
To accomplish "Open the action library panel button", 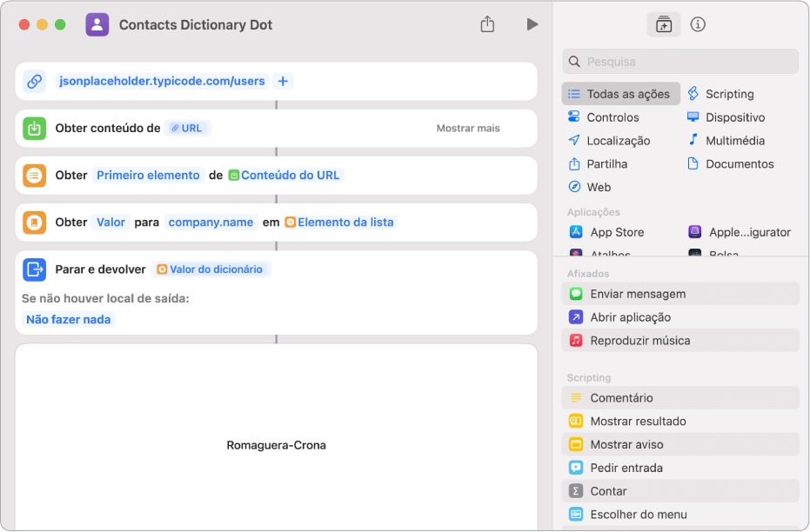I will coord(663,24).
